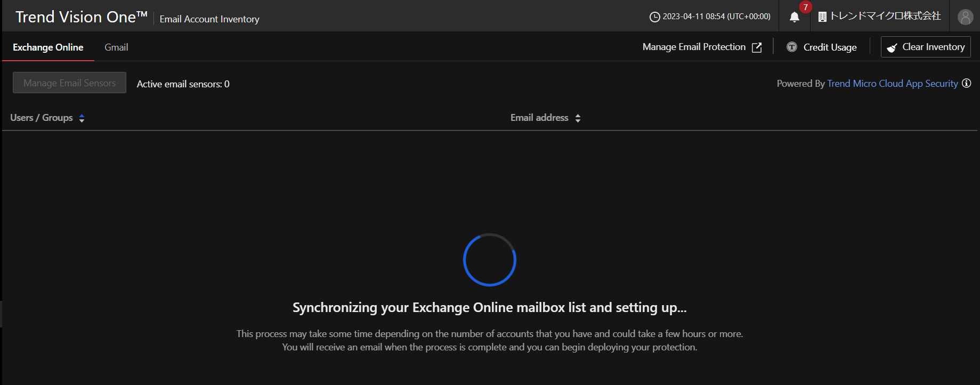Open the Manage Email Protection text link
The width and height of the screenshot is (980, 385).
coord(694,47)
